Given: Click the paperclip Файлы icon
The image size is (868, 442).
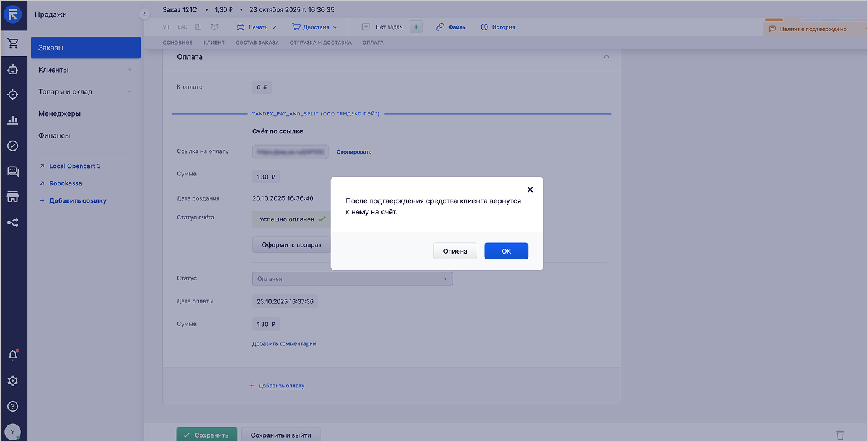Looking at the screenshot, I should (440, 27).
